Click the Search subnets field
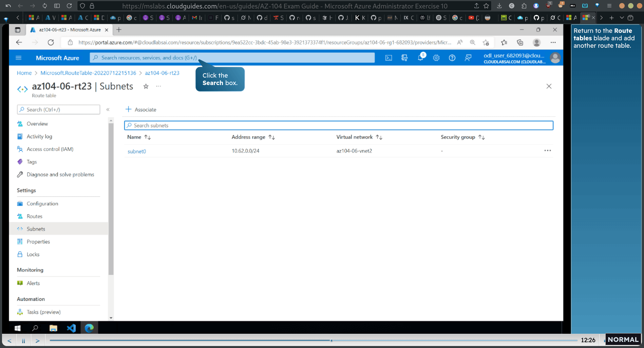The width and height of the screenshot is (644, 348). coord(339,125)
